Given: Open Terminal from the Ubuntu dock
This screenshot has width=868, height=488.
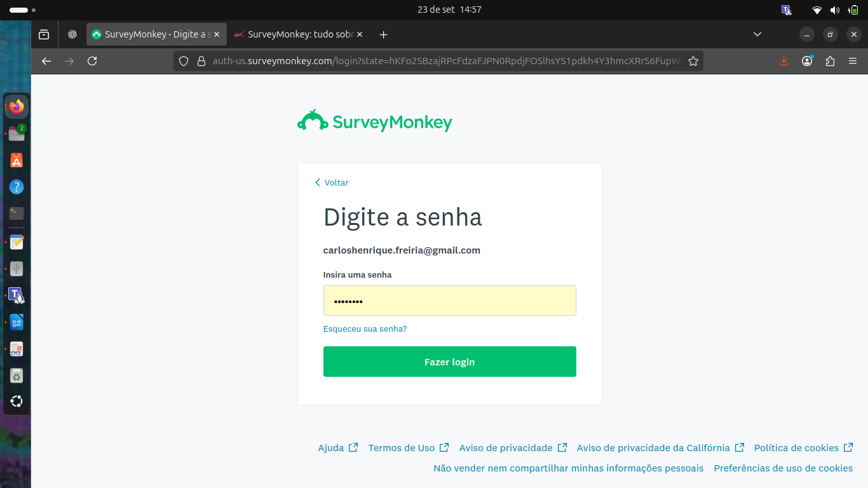Looking at the screenshot, I should tap(17, 213).
